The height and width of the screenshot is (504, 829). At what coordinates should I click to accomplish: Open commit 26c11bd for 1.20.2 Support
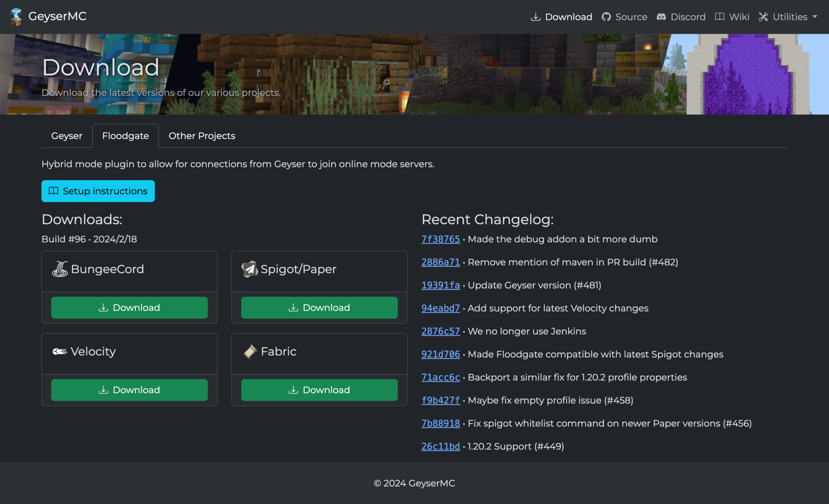(x=440, y=446)
